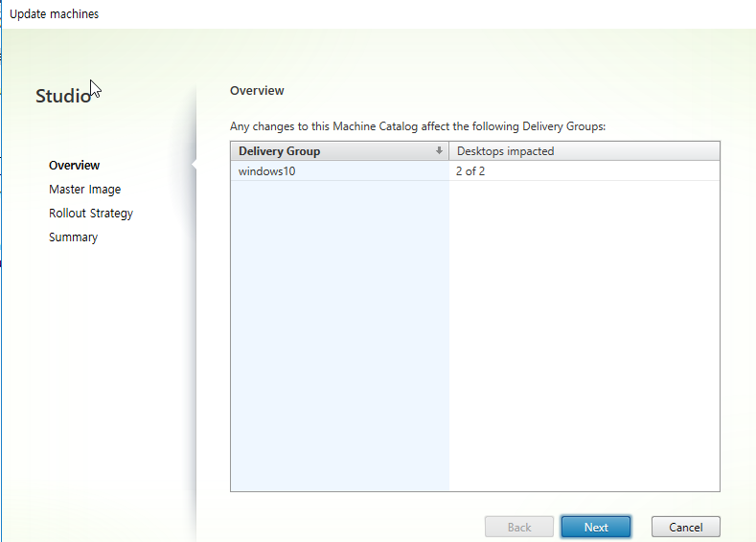756x542 pixels.
Task: Sort by Desktops impacted column header
Action: pos(584,151)
